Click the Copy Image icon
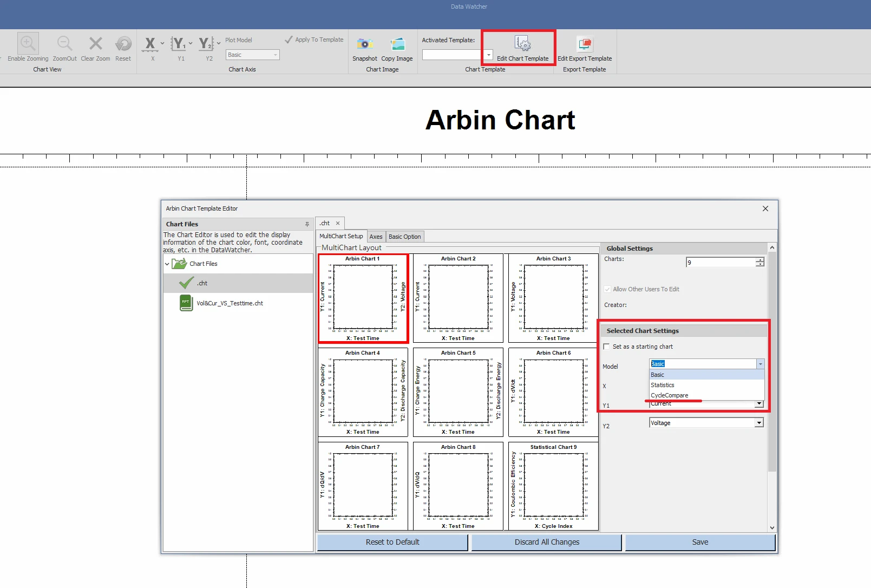This screenshot has height=588, width=871. pyautogui.click(x=398, y=44)
